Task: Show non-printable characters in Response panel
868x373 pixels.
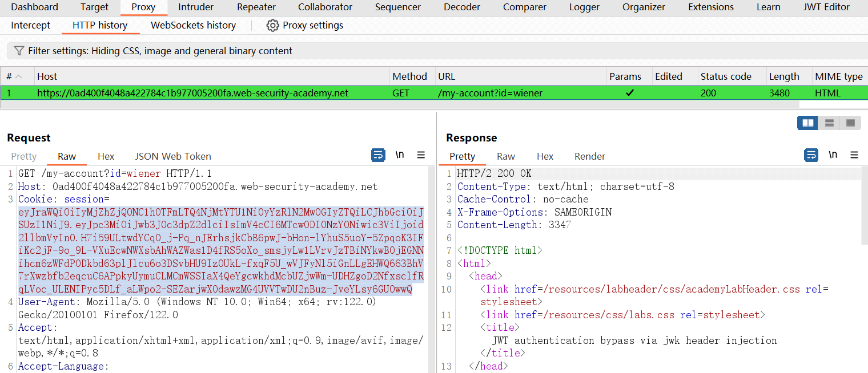Action: pyautogui.click(x=833, y=155)
